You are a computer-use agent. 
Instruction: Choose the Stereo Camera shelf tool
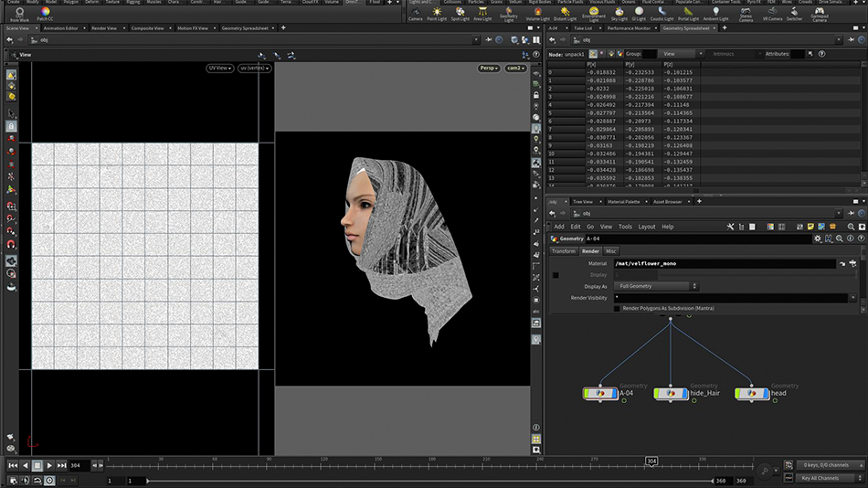click(746, 13)
